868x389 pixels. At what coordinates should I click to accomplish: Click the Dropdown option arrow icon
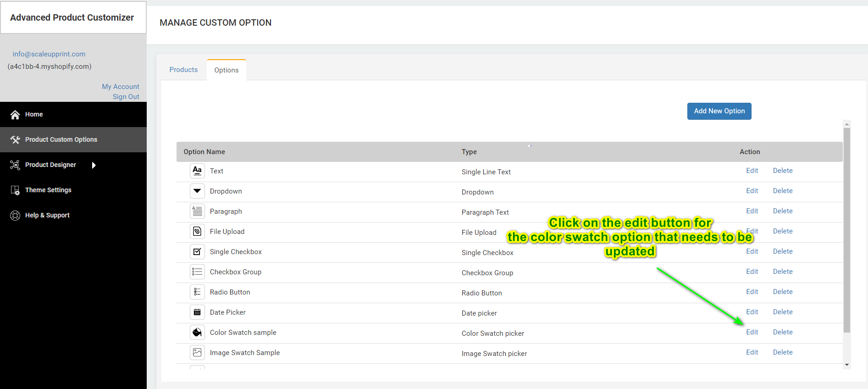click(x=197, y=191)
